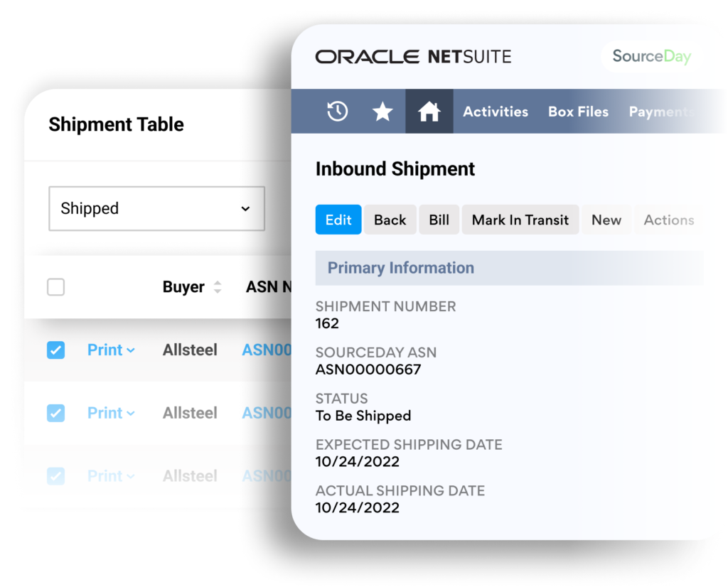Click the SourceDay logo badge
The image size is (728, 587).
click(651, 57)
